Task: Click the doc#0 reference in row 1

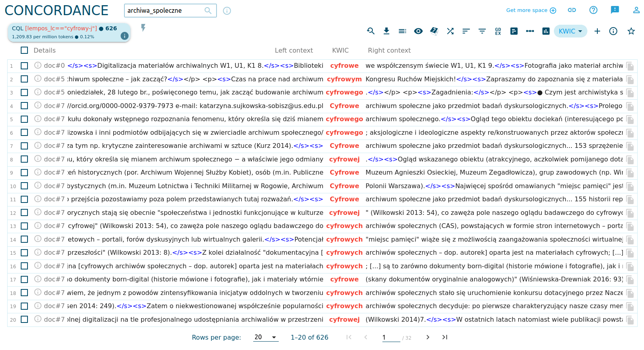Action: (54, 66)
